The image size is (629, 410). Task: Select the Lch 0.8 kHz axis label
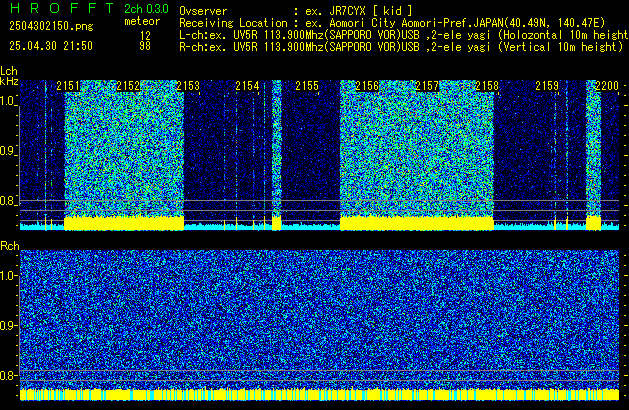coord(8,201)
